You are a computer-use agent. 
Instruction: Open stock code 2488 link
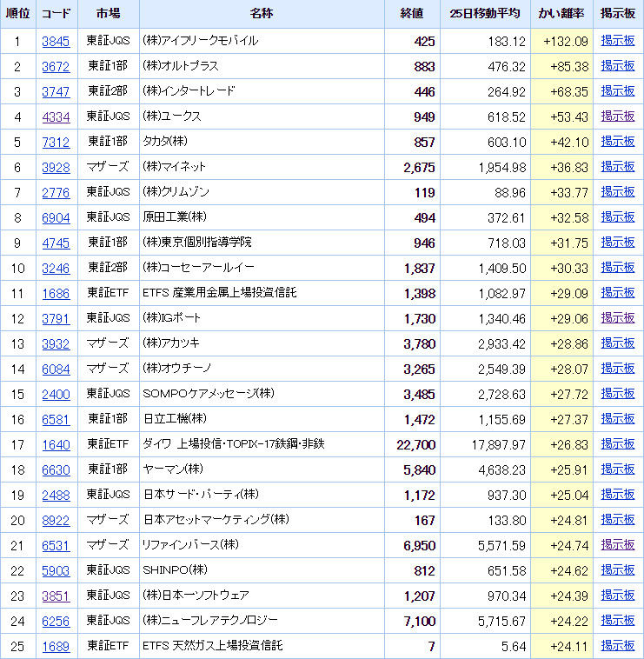coord(56,495)
